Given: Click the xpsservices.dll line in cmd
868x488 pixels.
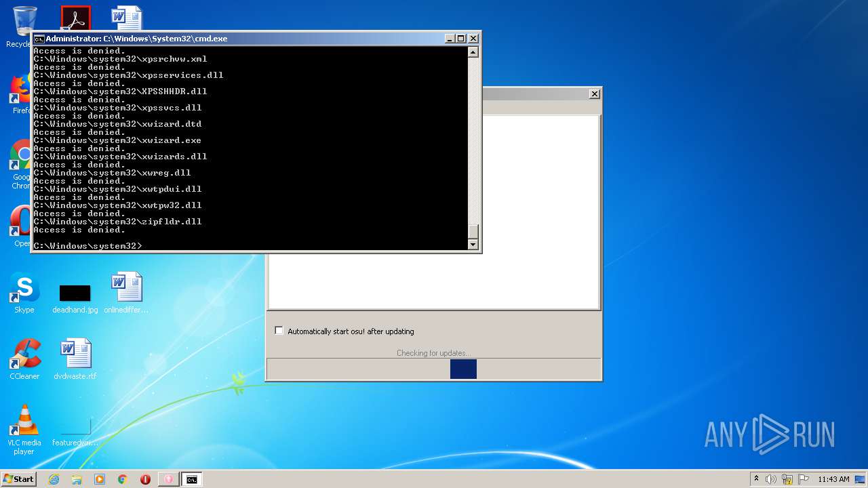Looking at the screenshot, I should click(x=128, y=75).
